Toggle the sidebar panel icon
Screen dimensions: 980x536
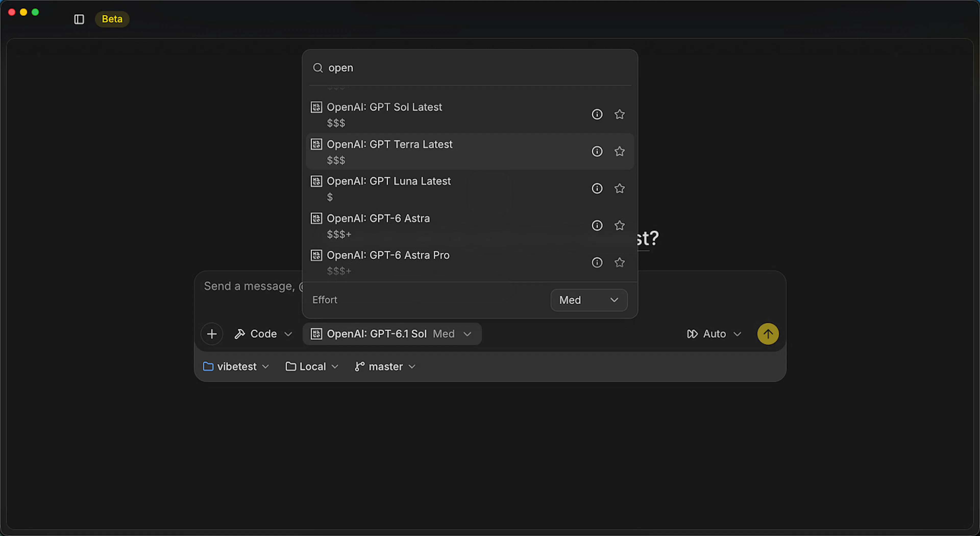79,19
